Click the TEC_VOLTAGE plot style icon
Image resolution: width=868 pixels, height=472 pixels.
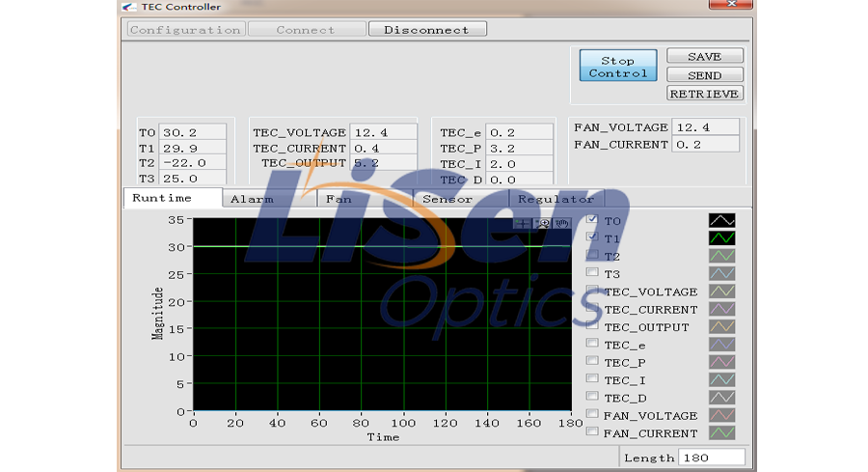tap(723, 292)
